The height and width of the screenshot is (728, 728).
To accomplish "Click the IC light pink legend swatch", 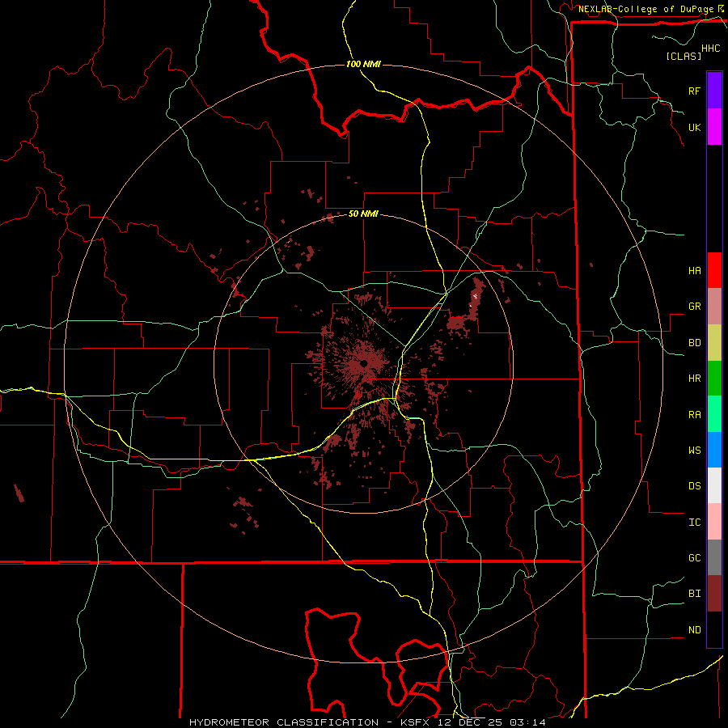I will (714, 522).
